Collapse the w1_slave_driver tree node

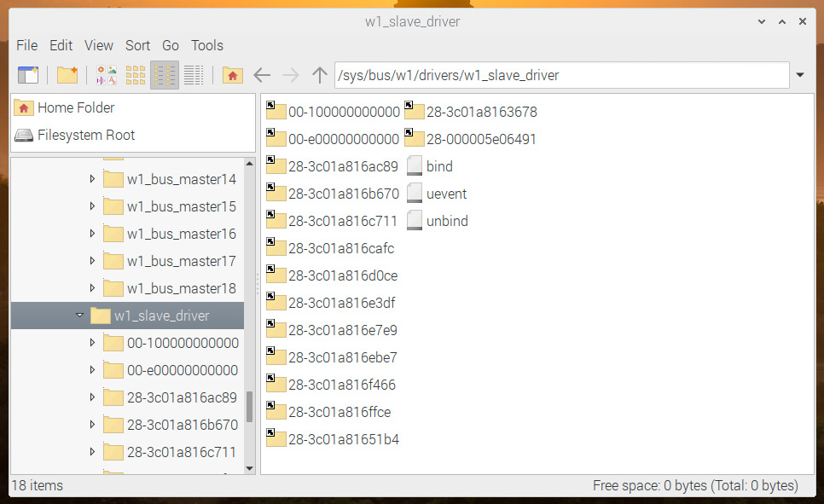[79, 316]
